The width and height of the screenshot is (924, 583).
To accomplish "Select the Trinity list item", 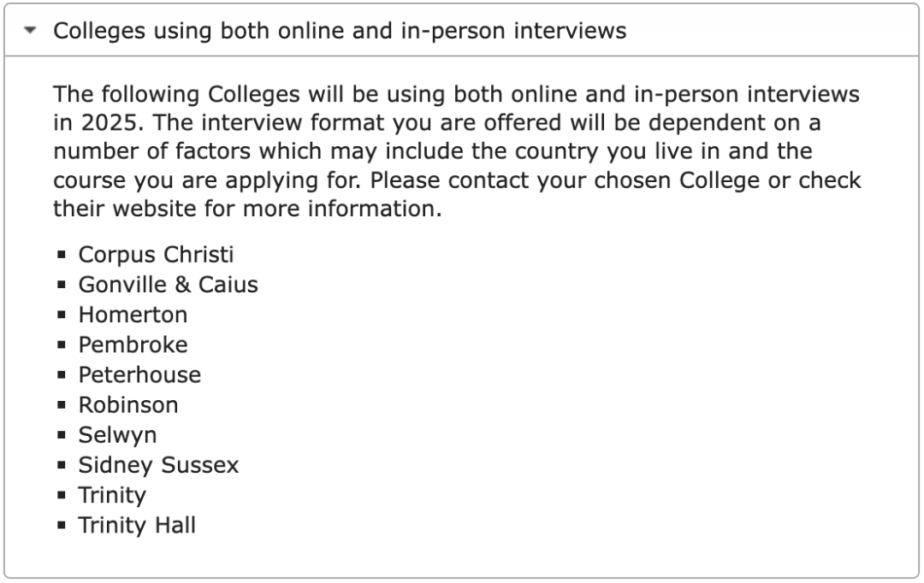I will [112, 495].
